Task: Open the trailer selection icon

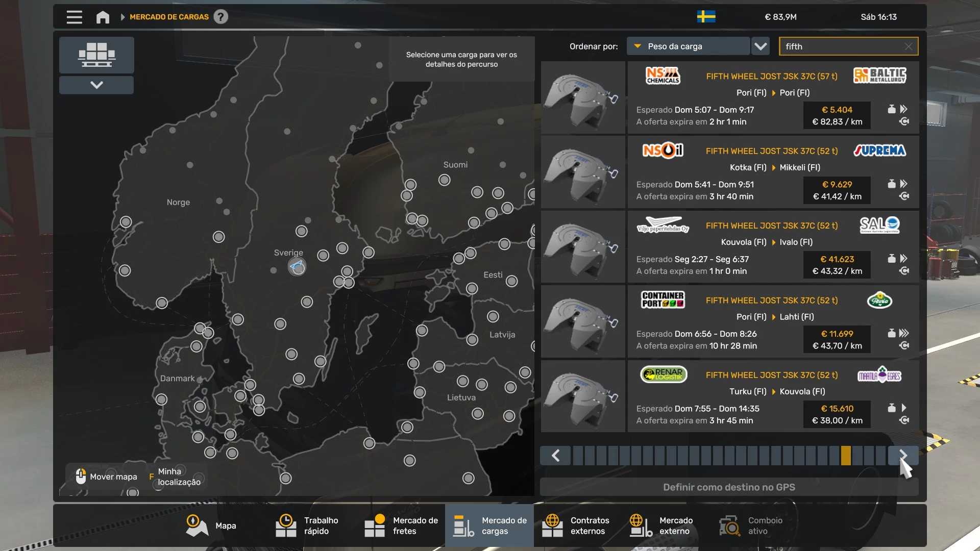Action: pyautogui.click(x=96, y=55)
